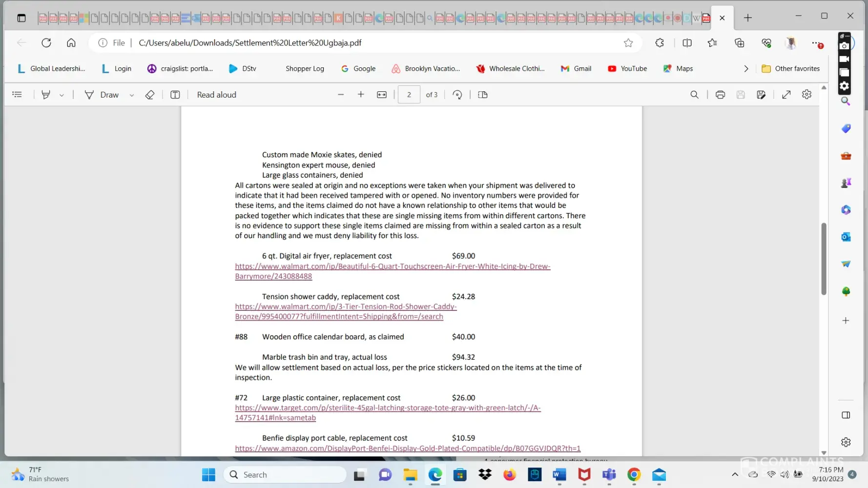Click the page number input field

point(409,95)
